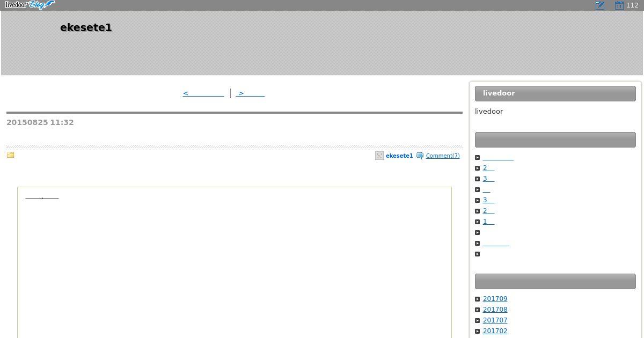This screenshot has height=338, width=644.
Task: Click the speech bubble comment icon
Action: (420, 156)
